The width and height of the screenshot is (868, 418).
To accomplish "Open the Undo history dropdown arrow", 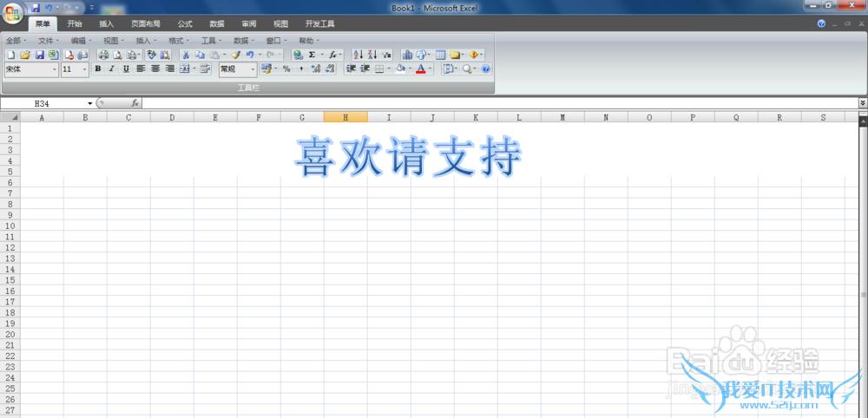I will 260,55.
